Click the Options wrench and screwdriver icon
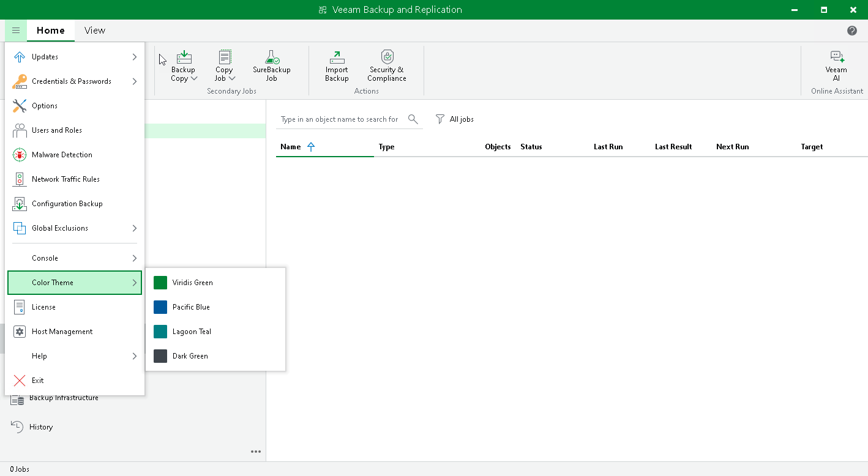The image size is (868, 476). point(20,106)
